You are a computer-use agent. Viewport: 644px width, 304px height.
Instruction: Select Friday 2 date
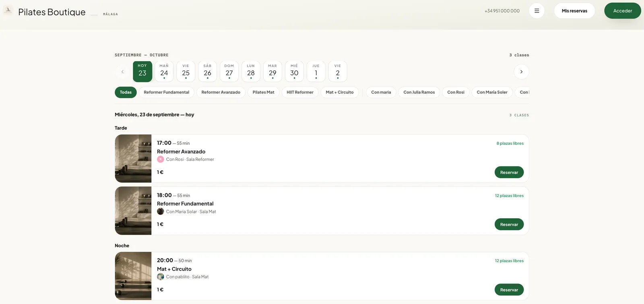click(x=338, y=72)
